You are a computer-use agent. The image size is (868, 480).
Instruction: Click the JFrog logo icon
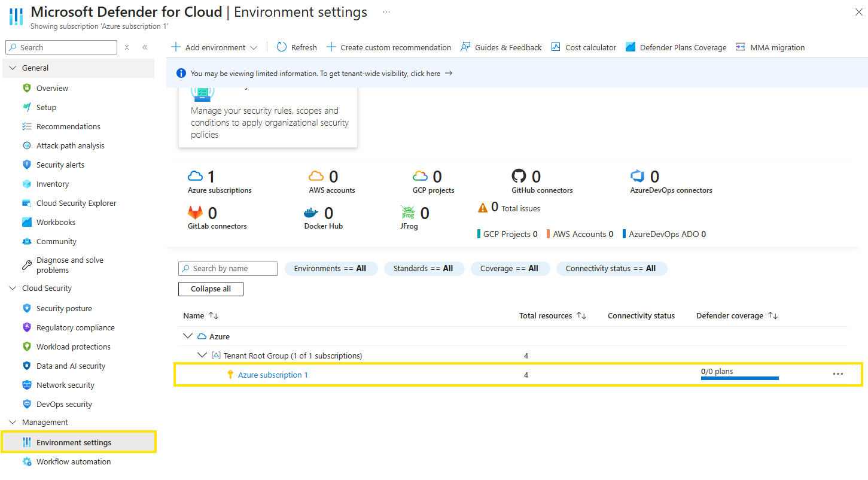pos(408,212)
